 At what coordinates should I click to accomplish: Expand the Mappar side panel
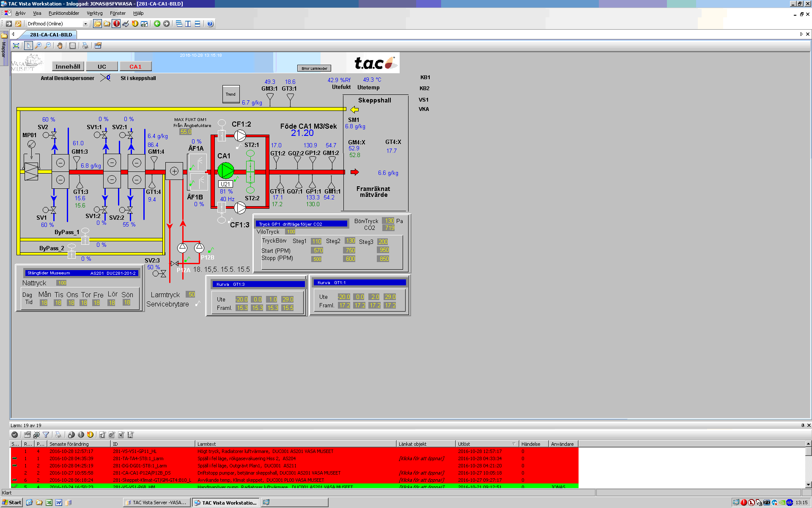(4, 47)
